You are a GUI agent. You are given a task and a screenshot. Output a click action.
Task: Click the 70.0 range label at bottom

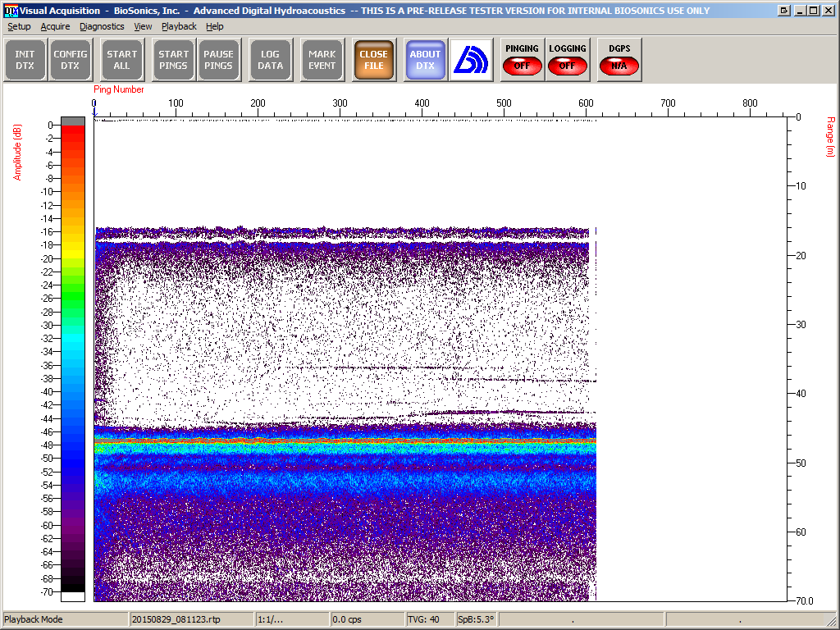click(804, 601)
